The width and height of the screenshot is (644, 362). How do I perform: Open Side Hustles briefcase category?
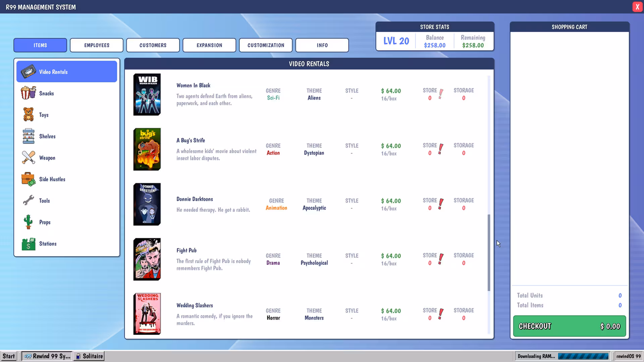tap(28, 179)
